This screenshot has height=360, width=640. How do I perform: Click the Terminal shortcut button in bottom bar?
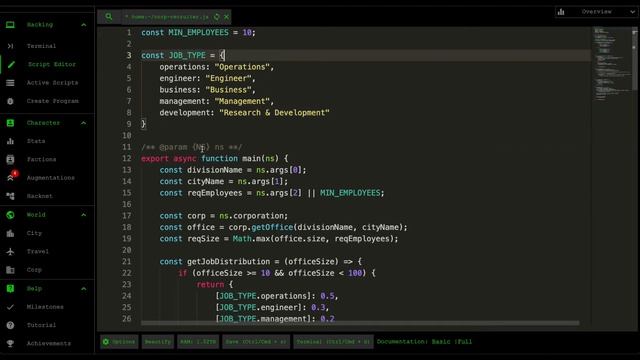(333, 342)
